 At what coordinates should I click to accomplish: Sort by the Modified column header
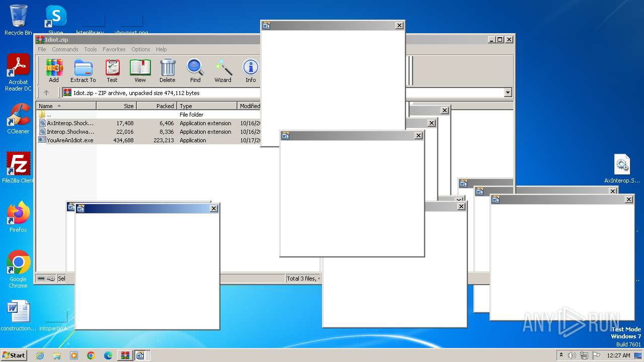coord(249,106)
